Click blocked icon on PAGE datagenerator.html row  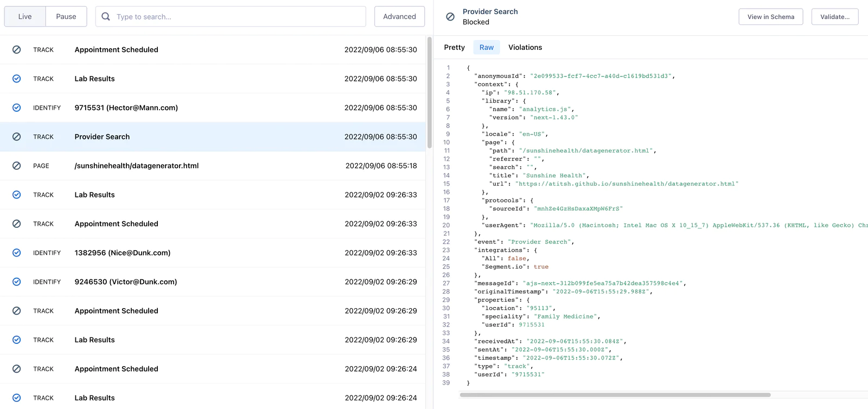(x=17, y=165)
